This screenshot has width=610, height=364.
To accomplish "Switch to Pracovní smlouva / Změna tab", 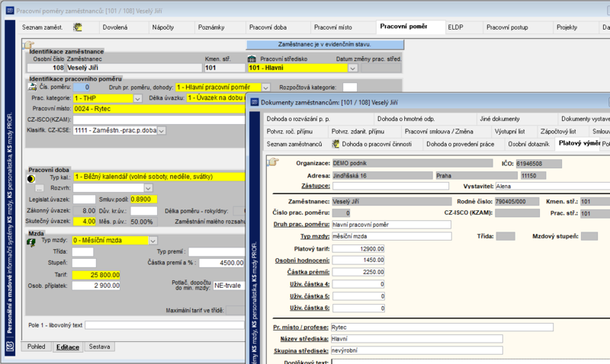I will pos(439,131).
